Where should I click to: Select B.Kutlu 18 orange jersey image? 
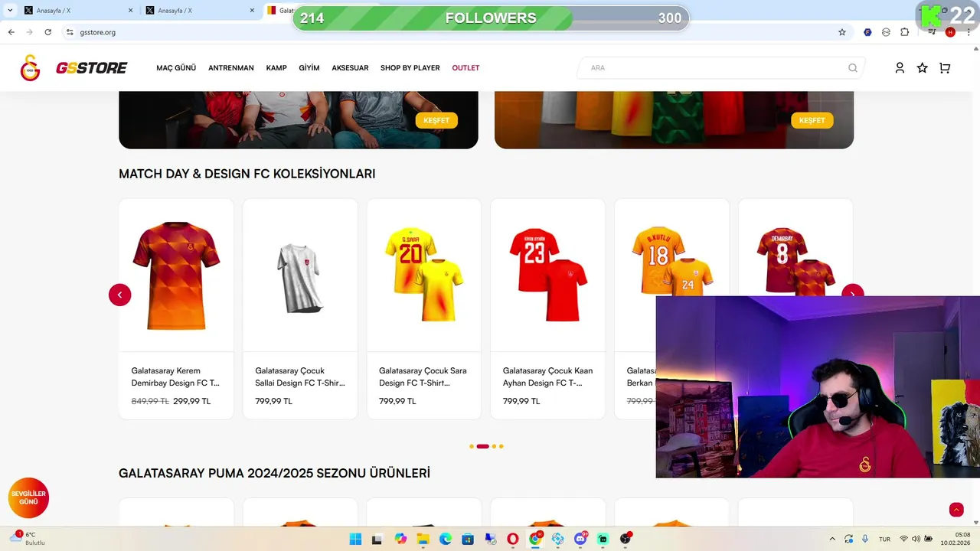pos(671,262)
